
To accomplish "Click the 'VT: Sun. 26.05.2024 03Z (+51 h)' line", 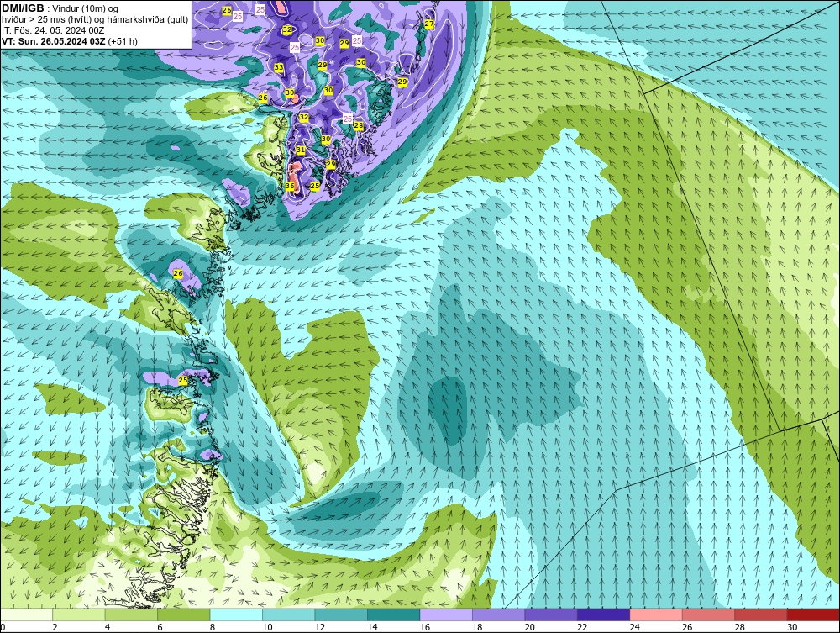I will (70, 41).
